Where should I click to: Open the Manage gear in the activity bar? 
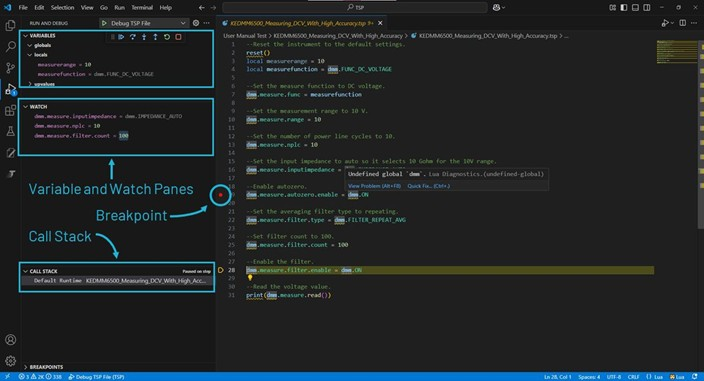(x=10, y=360)
